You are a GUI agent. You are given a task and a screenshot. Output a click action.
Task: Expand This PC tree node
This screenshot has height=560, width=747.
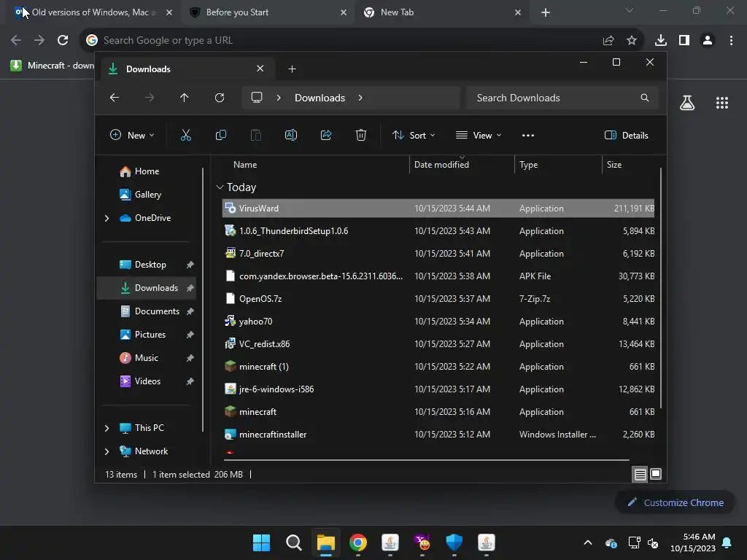point(107,428)
